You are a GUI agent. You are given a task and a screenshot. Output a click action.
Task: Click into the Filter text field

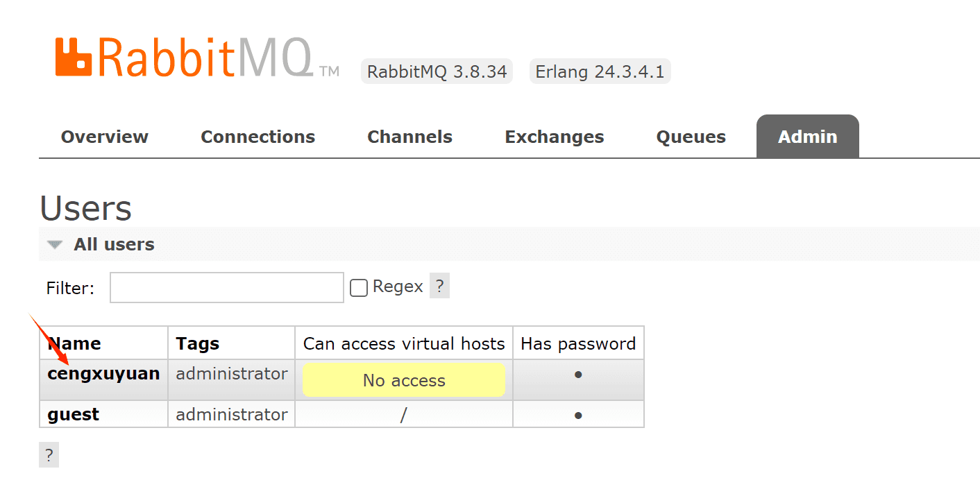(226, 287)
